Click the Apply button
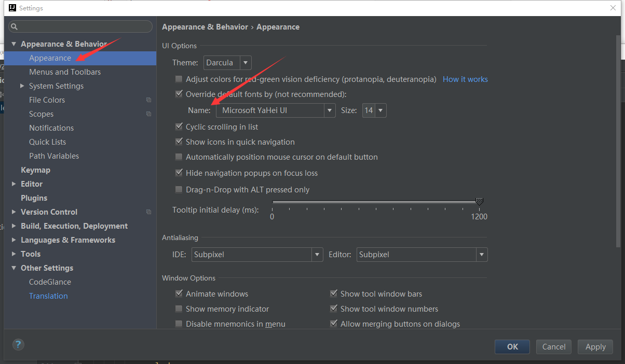This screenshot has width=625, height=364. [x=595, y=347]
